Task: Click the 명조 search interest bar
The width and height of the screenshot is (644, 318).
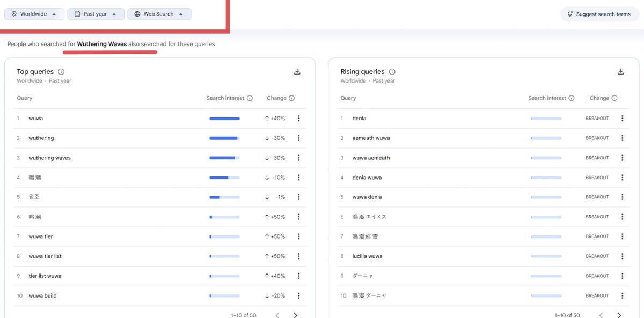Action: click(x=224, y=197)
